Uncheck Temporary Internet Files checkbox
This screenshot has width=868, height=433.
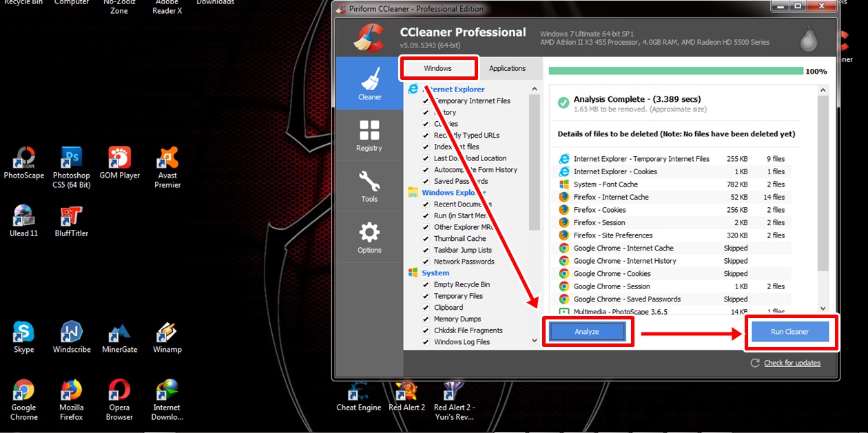tap(426, 101)
